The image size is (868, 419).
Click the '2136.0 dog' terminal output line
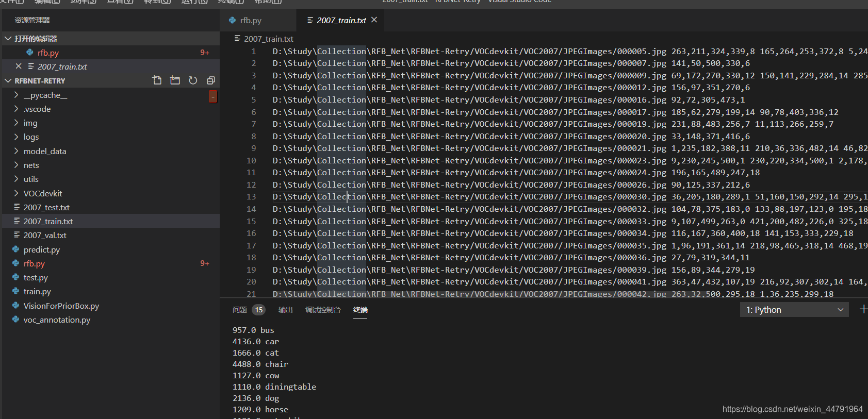click(x=256, y=398)
